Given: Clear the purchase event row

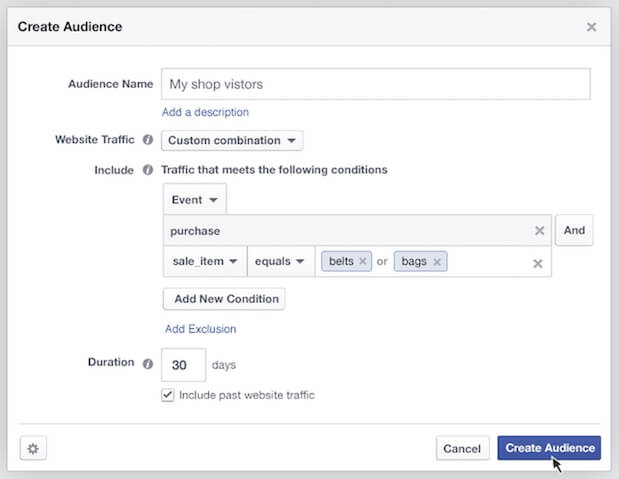Looking at the screenshot, I should pyautogui.click(x=539, y=231).
